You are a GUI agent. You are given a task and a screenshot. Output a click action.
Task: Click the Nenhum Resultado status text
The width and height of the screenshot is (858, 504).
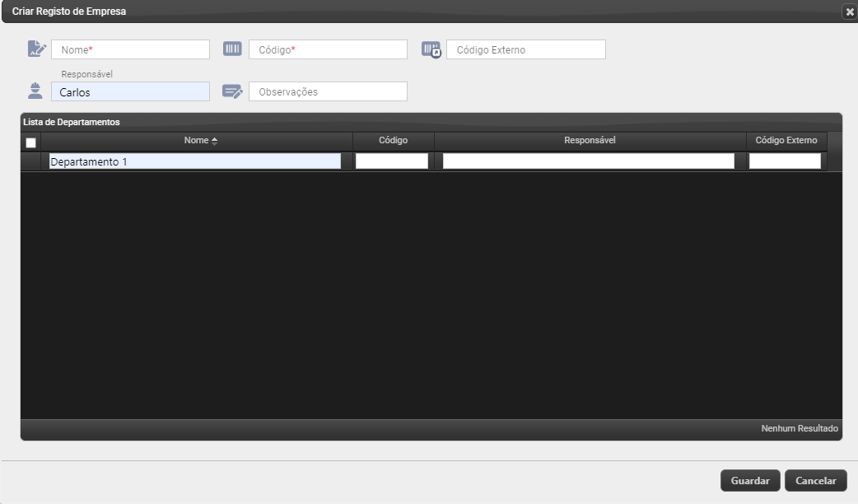(800, 428)
